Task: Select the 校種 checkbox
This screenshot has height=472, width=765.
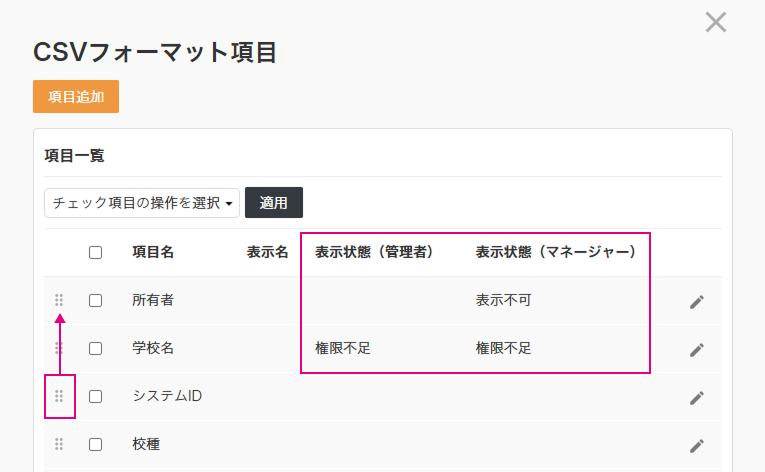Action: [x=95, y=444]
